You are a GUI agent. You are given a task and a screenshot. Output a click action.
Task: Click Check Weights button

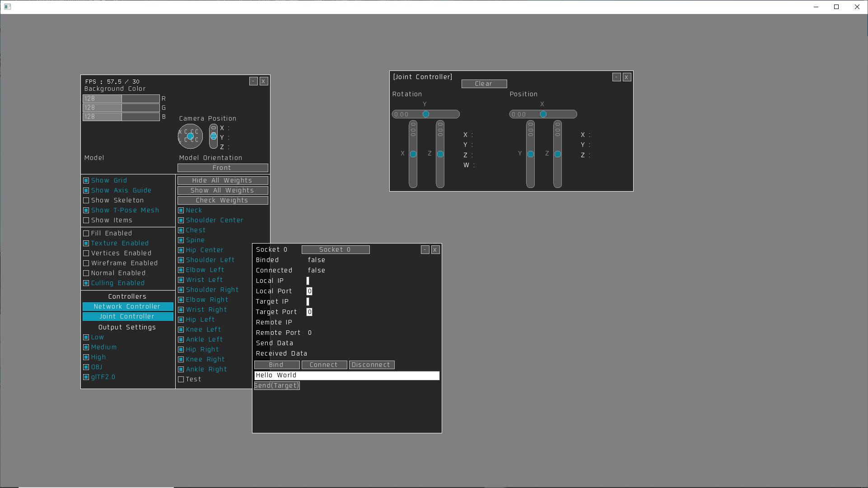coord(223,201)
